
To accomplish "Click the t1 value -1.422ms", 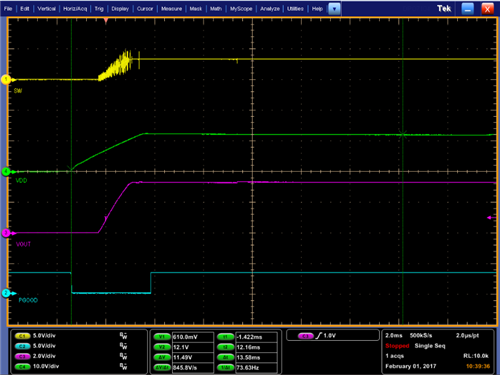I will tap(249, 337).
